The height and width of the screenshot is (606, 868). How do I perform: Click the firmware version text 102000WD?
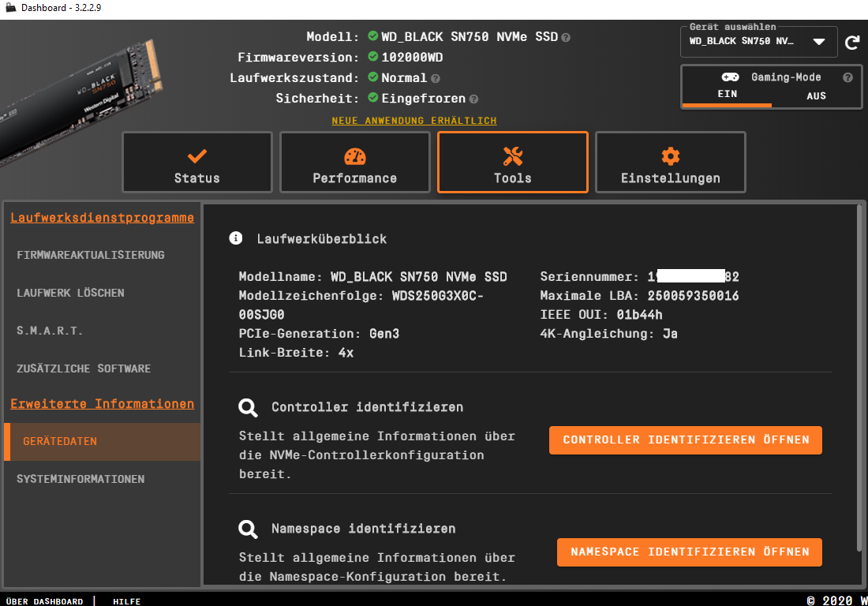pyautogui.click(x=412, y=57)
